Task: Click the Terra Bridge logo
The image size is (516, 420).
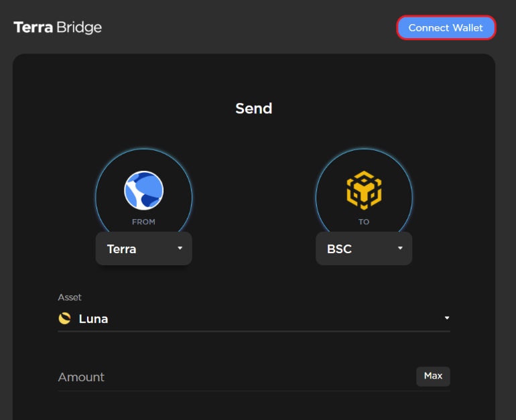Action: click(x=58, y=27)
